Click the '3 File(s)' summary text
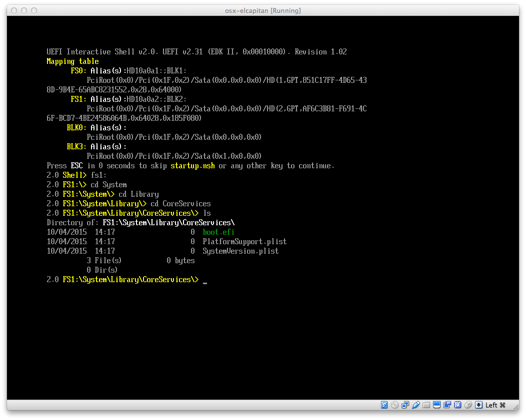526x420 pixels. [x=104, y=261]
